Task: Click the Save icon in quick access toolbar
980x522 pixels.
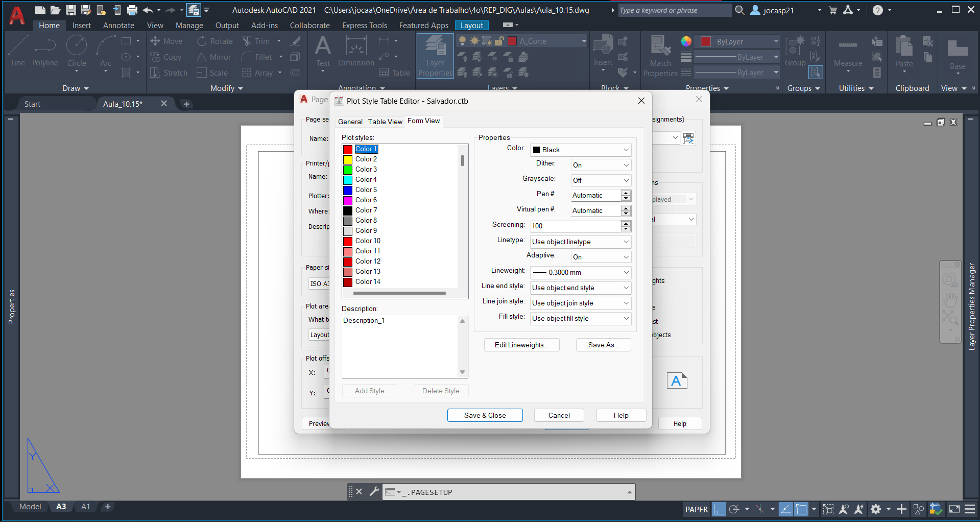Action: (x=71, y=10)
